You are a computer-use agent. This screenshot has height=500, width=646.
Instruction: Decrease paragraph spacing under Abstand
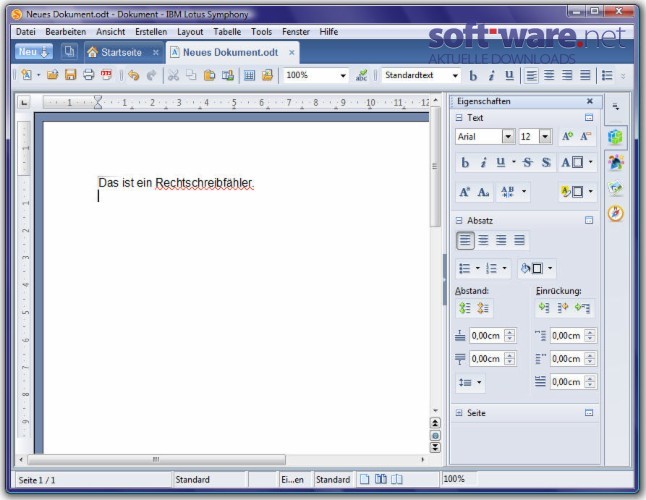483,308
